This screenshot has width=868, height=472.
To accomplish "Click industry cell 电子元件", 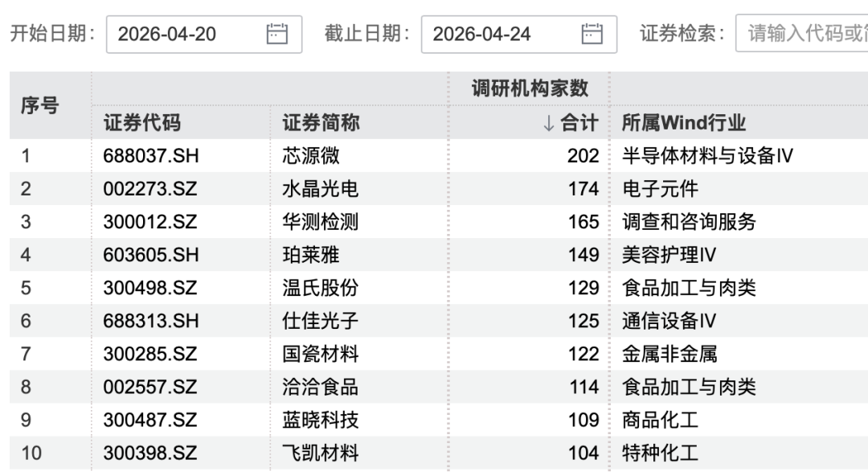I will coord(661,189).
